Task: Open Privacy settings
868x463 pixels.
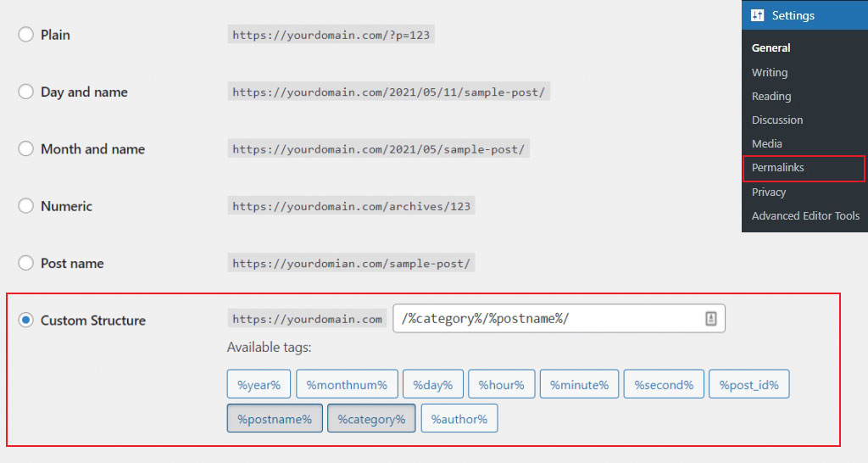Action: coord(768,192)
